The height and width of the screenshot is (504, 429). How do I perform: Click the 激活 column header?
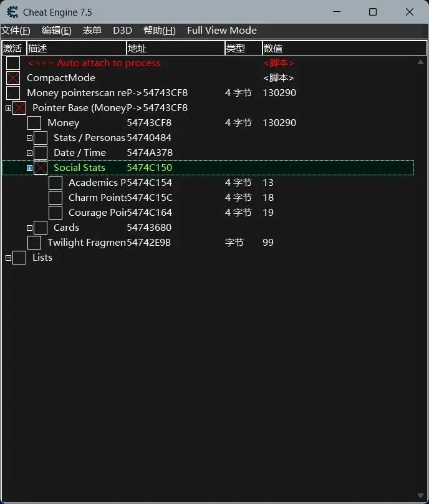[x=14, y=48]
